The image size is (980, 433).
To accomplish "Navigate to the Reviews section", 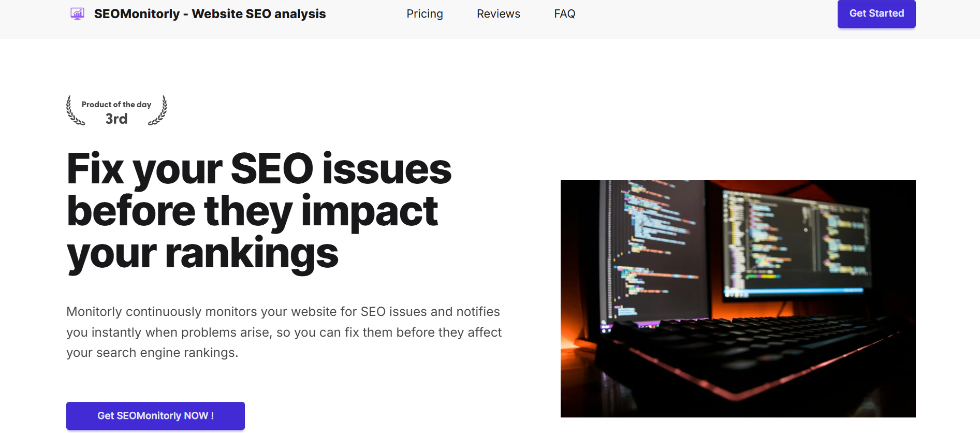I will pos(498,14).
